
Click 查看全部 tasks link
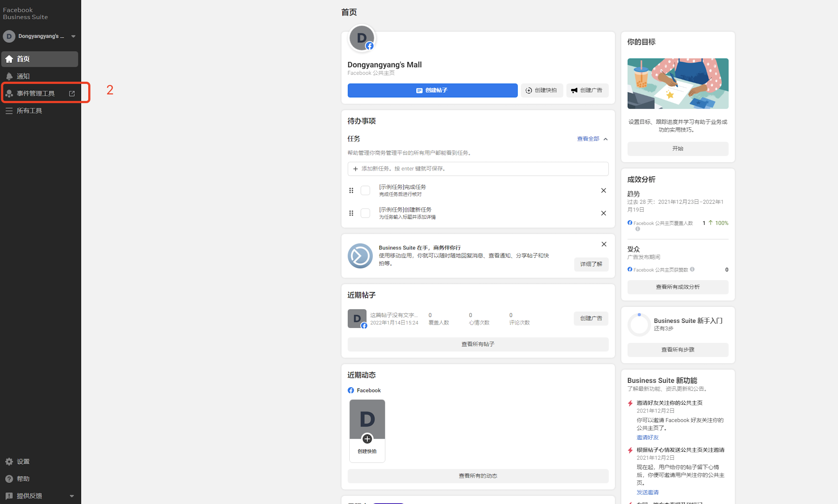click(x=588, y=139)
